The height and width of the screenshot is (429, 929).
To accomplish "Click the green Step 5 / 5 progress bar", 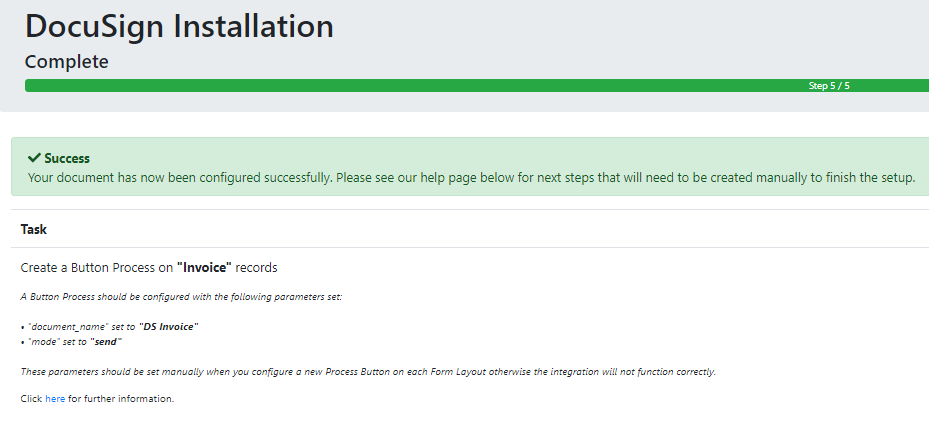I will pos(477,85).
